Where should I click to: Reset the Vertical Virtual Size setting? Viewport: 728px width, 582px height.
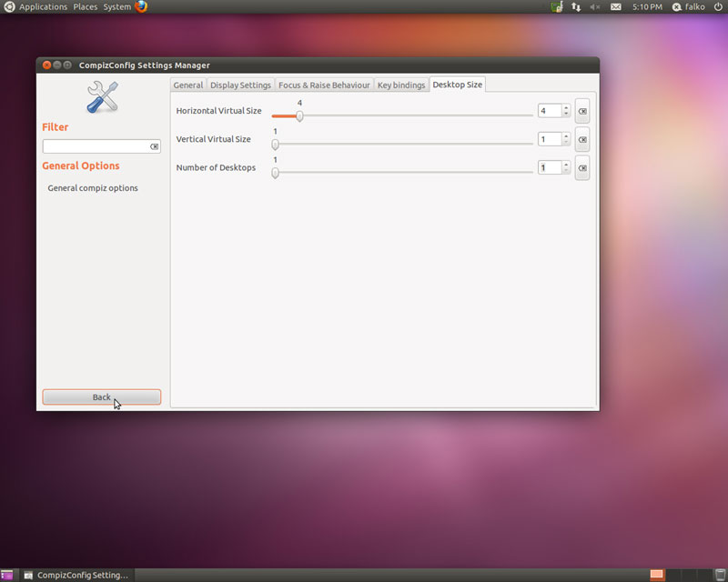(582, 139)
